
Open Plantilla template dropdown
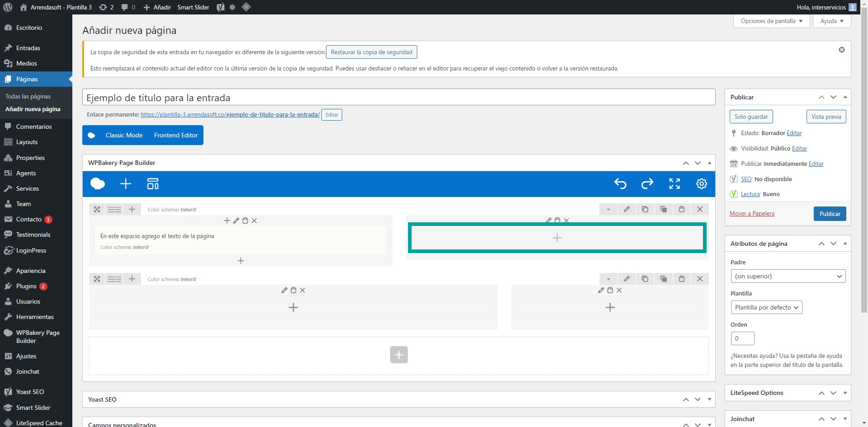pyautogui.click(x=766, y=308)
